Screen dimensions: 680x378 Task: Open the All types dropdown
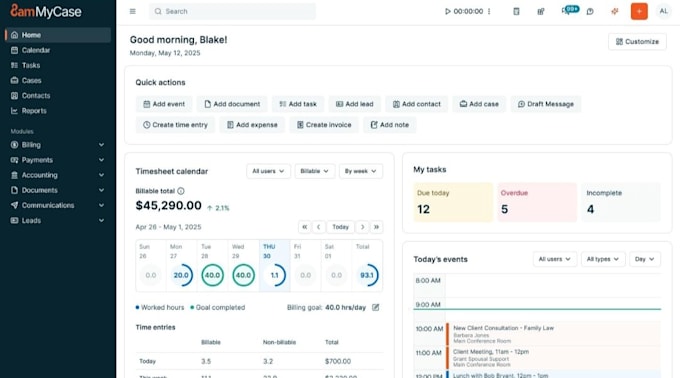[x=603, y=259]
